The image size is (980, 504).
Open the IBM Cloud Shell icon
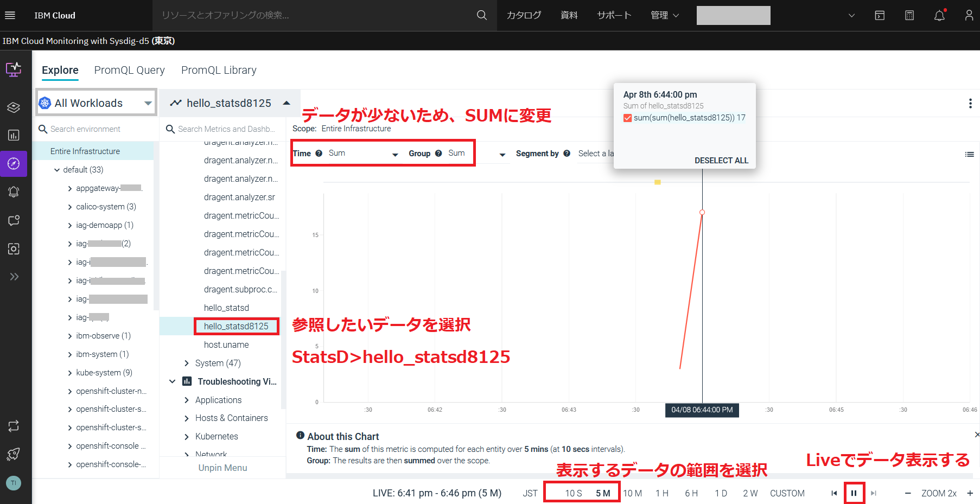click(x=880, y=15)
